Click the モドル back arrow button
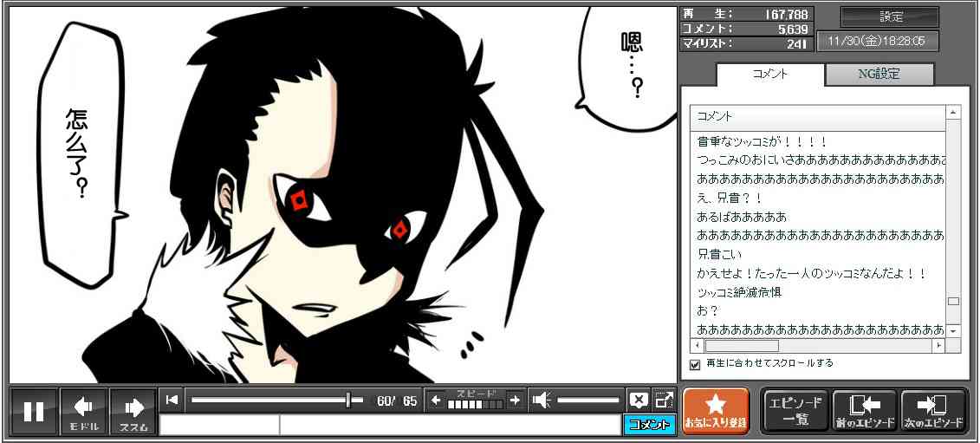 (x=84, y=411)
